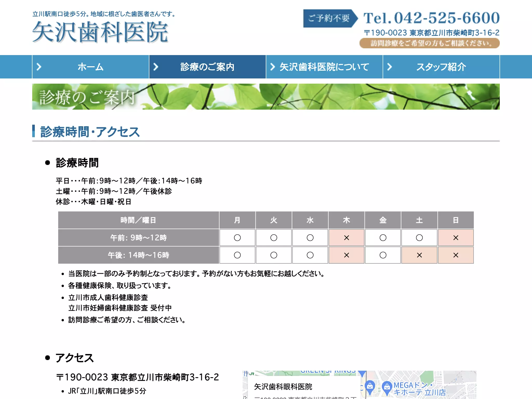Viewport: 532px width, 399px height.
Task: Click the 診療のご案内 leaf banner image
Action: [266, 97]
